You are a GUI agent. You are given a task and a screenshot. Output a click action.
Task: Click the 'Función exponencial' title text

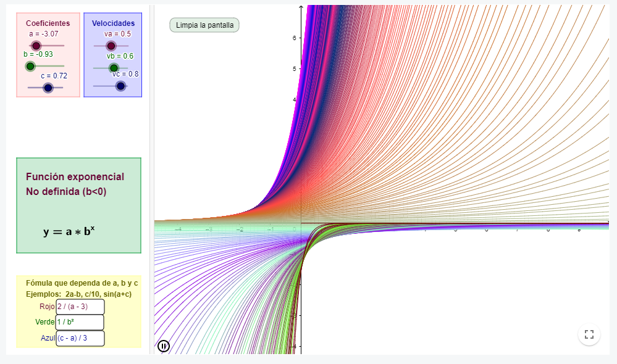(75, 177)
